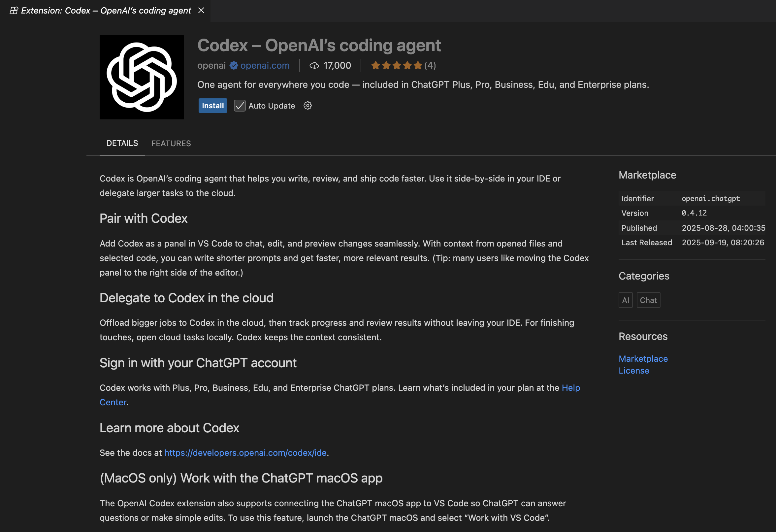Click the verified publisher badge icon

[x=234, y=65]
